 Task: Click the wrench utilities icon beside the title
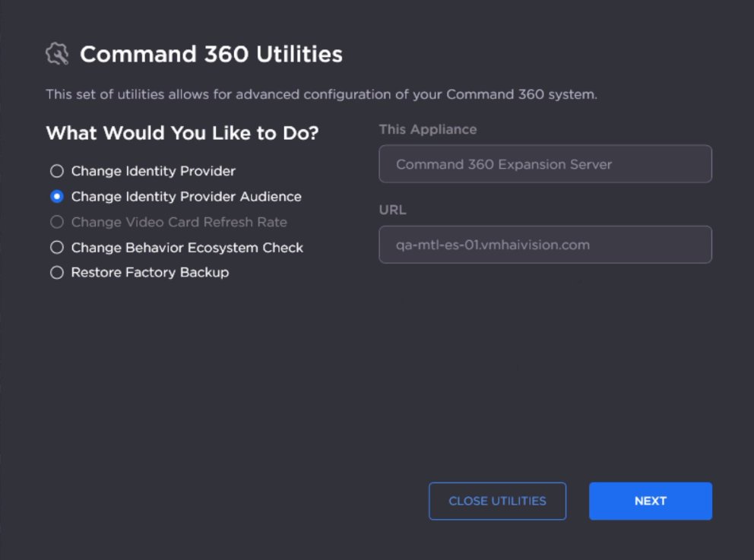[x=57, y=53]
